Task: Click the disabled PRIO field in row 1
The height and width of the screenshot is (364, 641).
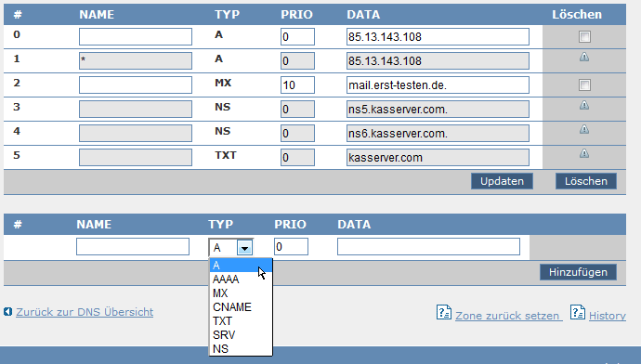Action: coord(297,61)
